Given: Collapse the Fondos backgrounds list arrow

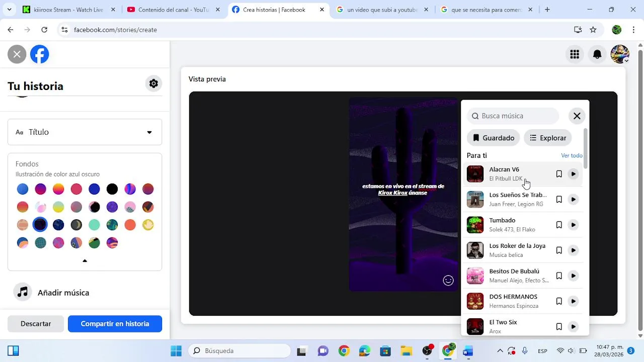Looking at the screenshot, I should (85, 260).
